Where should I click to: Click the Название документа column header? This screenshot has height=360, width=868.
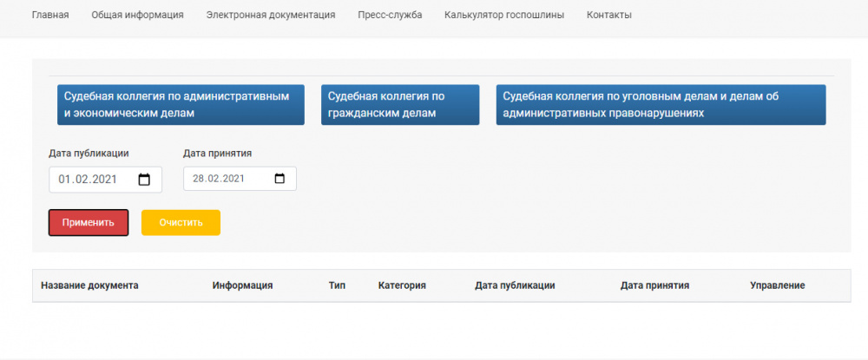pos(89,285)
